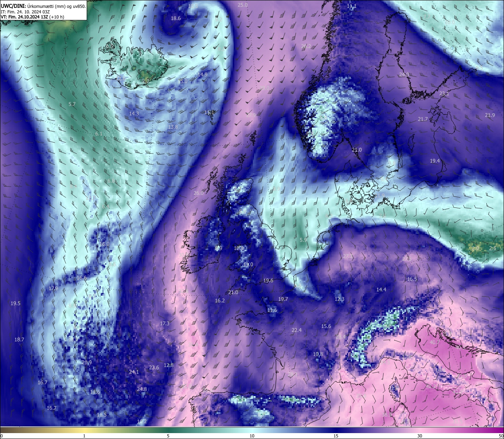
Task: Click the 17.3 value west of Brittany
Action: (165, 323)
